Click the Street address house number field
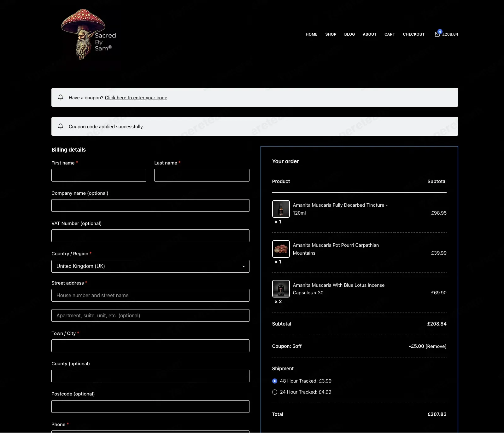 point(150,295)
